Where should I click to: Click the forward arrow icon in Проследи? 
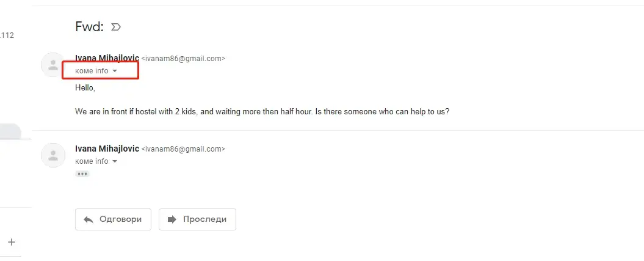[x=172, y=219]
